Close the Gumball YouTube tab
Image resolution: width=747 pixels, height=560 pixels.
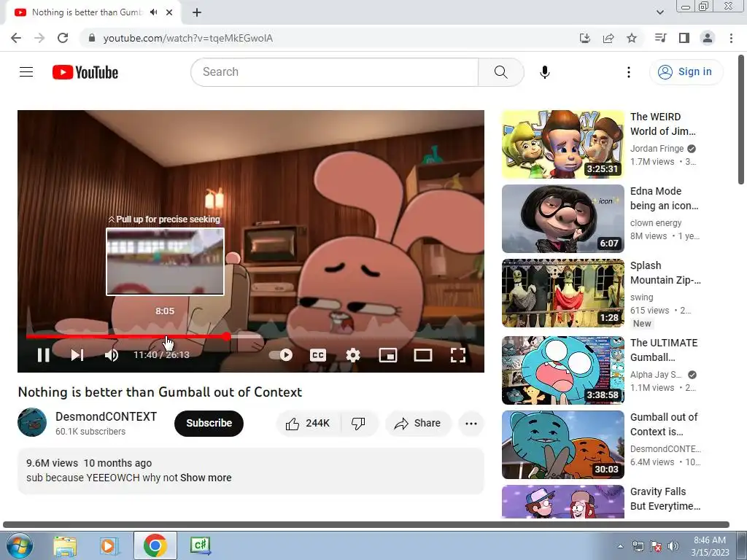tap(169, 12)
